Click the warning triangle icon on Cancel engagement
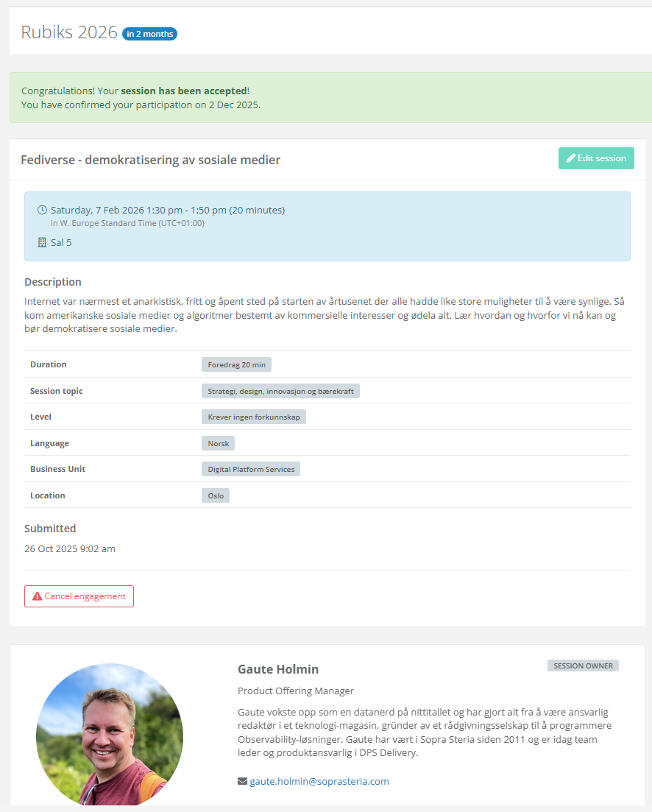Screen dimensions: 652x812 coord(37,596)
